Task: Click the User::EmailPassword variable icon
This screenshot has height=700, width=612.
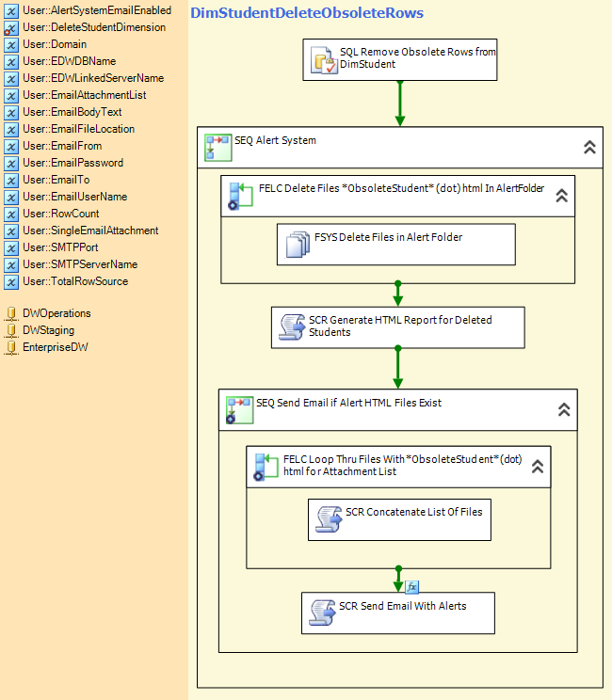Action: tap(11, 164)
